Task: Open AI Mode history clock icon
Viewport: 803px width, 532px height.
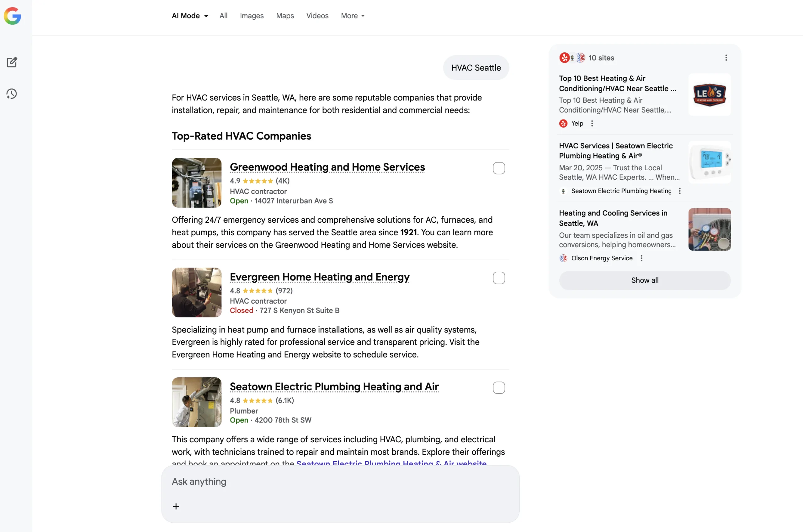Action: [x=12, y=94]
